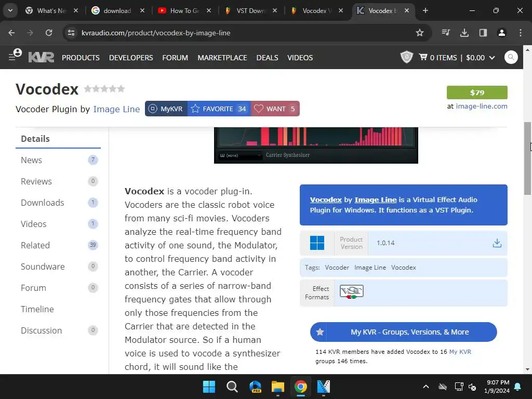Screen dimensions: 532x399
Task: Open My KVR Groups, Versions & More
Action: pos(403,332)
